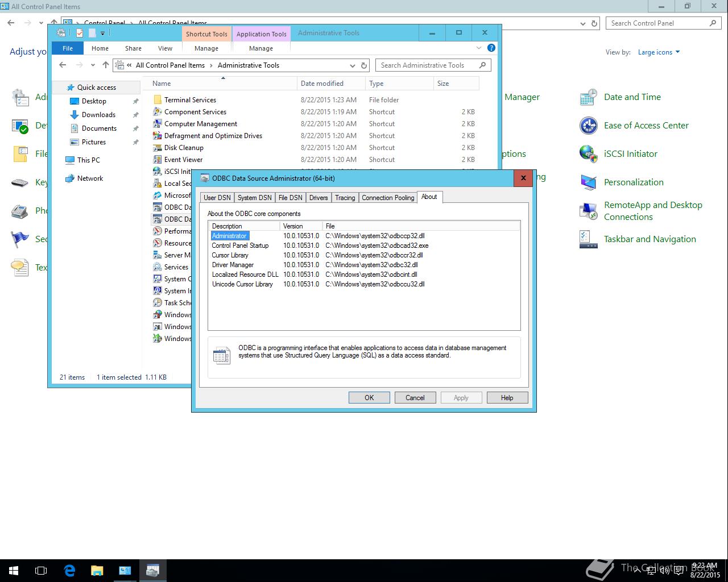Select the Computer Management icon
Image resolution: width=728 pixels, height=582 pixels.
(x=158, y=124)
